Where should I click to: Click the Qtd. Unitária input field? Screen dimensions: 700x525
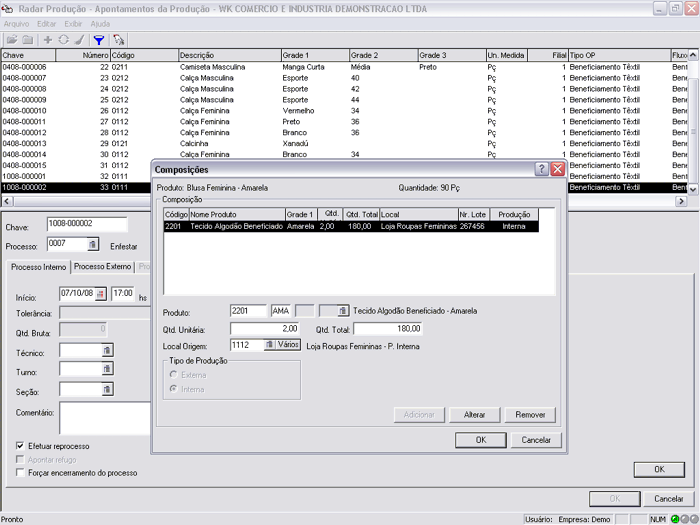(265, 328)
